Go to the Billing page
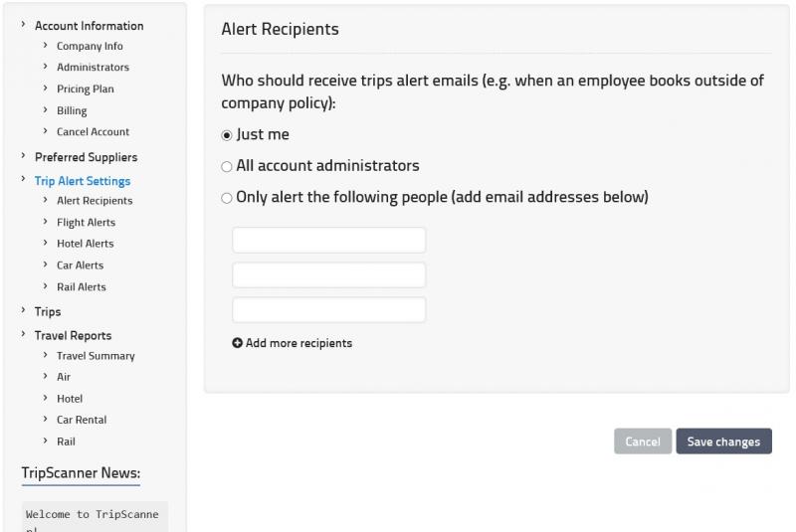796x532 pixels. click(x=72, y=110)
